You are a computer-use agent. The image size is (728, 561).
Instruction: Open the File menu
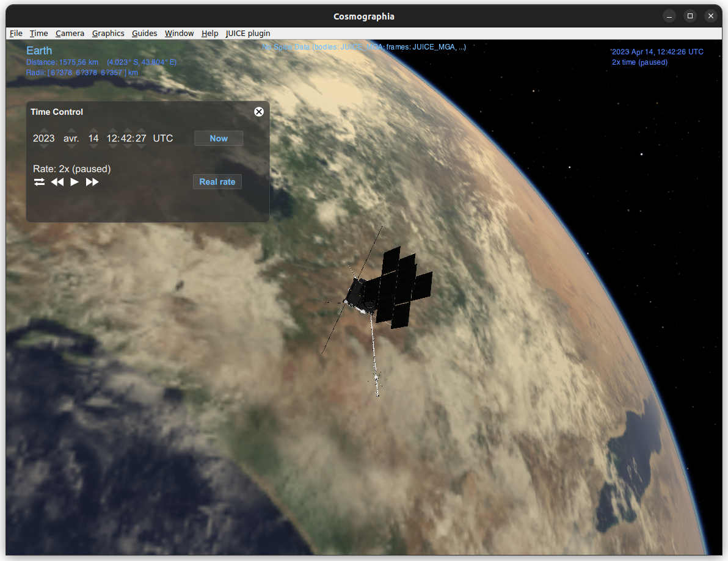[16, 34]
